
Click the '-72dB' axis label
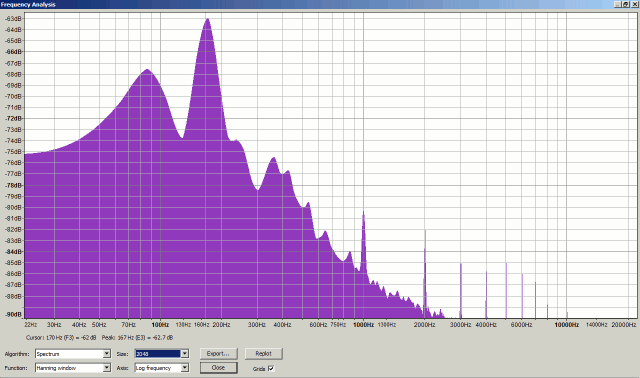(14, 118)
